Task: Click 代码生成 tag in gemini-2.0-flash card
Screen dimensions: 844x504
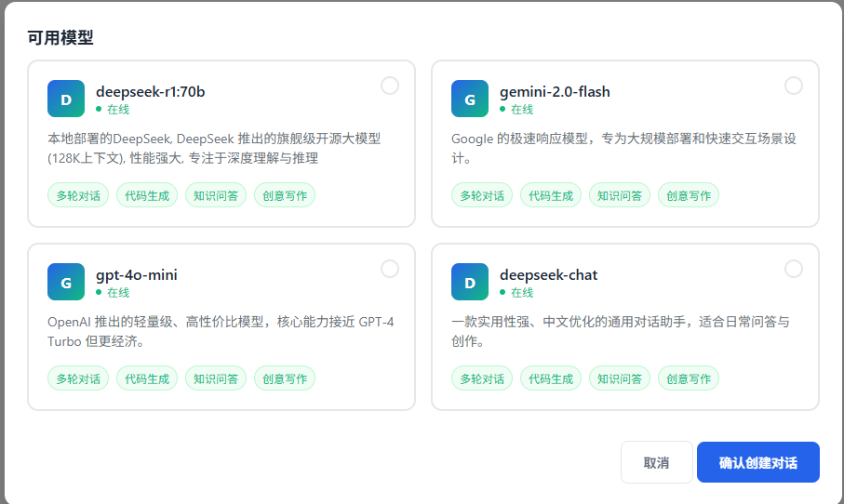Action: pyautogui.click(x=551, y=195)
